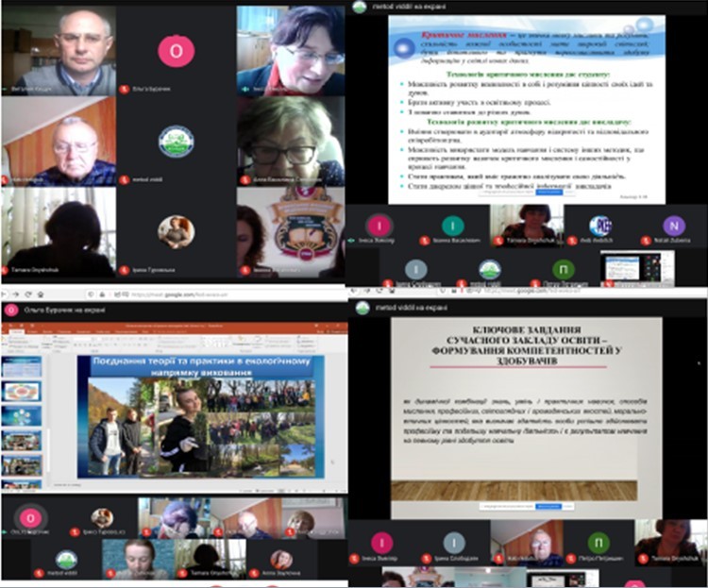Select pink I avatar in bottom-right meeting strip
Screen dimensions: 708x588
click(381, 543)
